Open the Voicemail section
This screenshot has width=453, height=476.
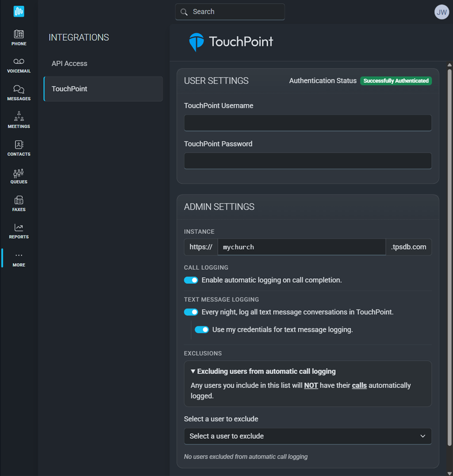tap(19, 65)
